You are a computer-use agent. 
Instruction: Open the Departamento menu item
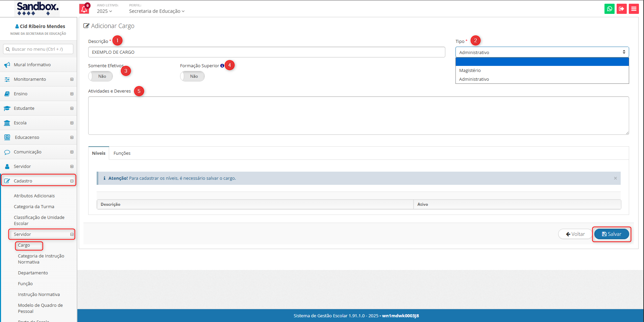33,273
